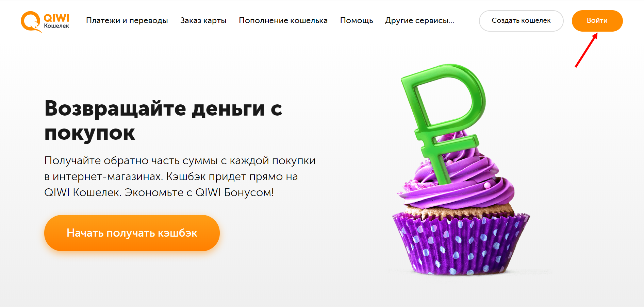Click the Возвращайте деньги с покупок headline
This screenshot has height=307, width=644.
163,120
